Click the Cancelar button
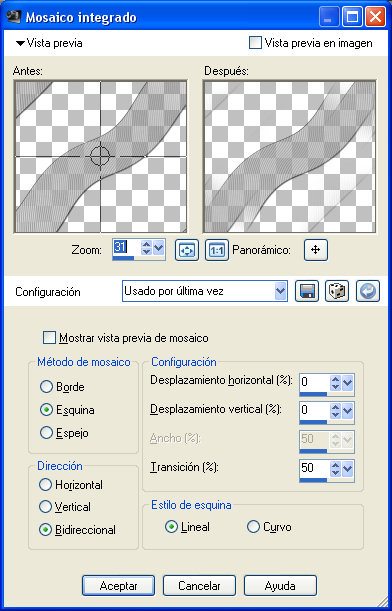392x611 pixels. point(199,586)
